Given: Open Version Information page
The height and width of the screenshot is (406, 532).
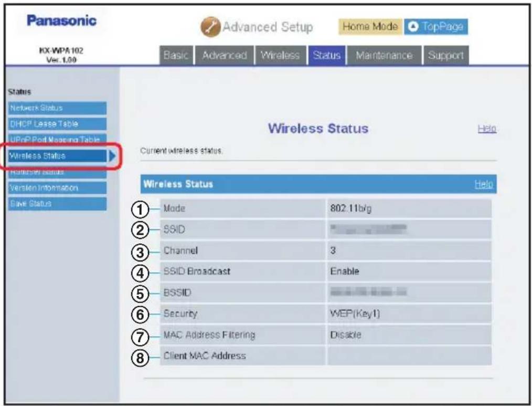Looking at the screenshot, I should pos(57,188).
